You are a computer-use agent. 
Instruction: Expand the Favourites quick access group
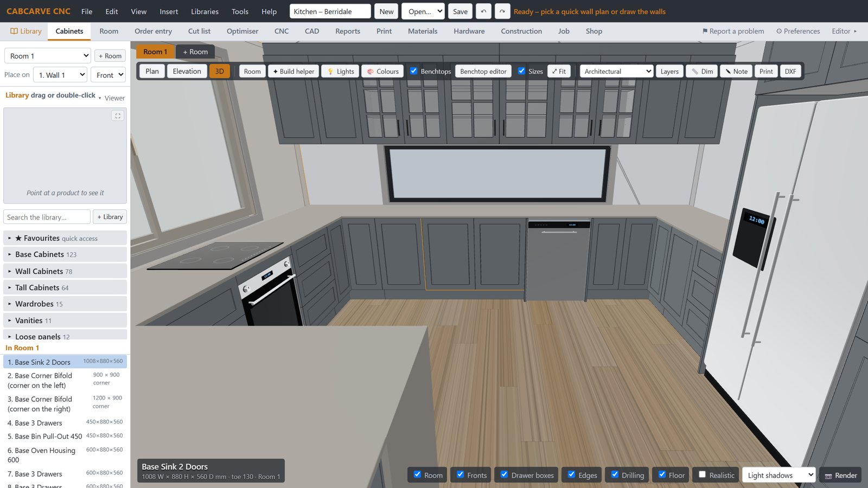[x=65, y=238]
